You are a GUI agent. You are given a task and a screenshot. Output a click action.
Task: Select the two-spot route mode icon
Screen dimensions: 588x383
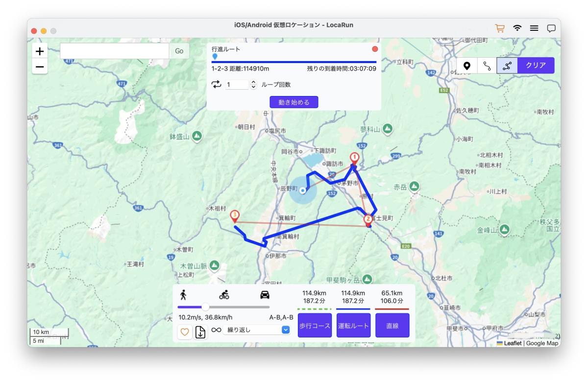(487, 66)
